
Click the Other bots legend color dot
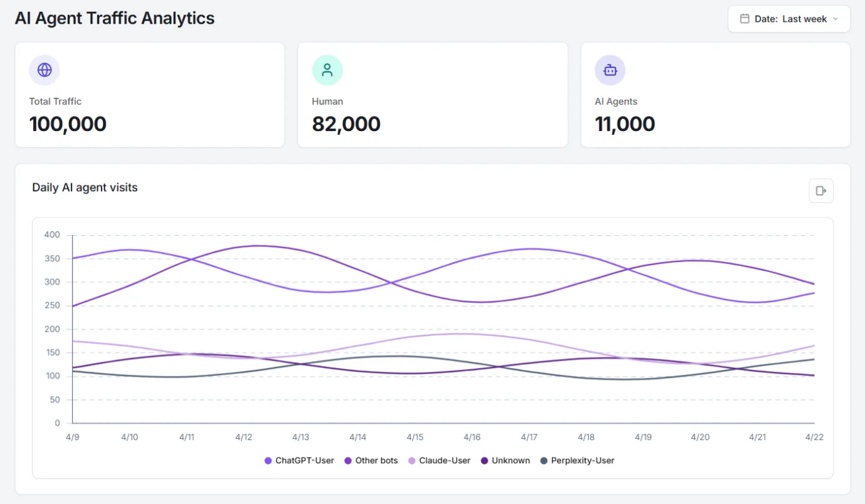coord(348,461)
